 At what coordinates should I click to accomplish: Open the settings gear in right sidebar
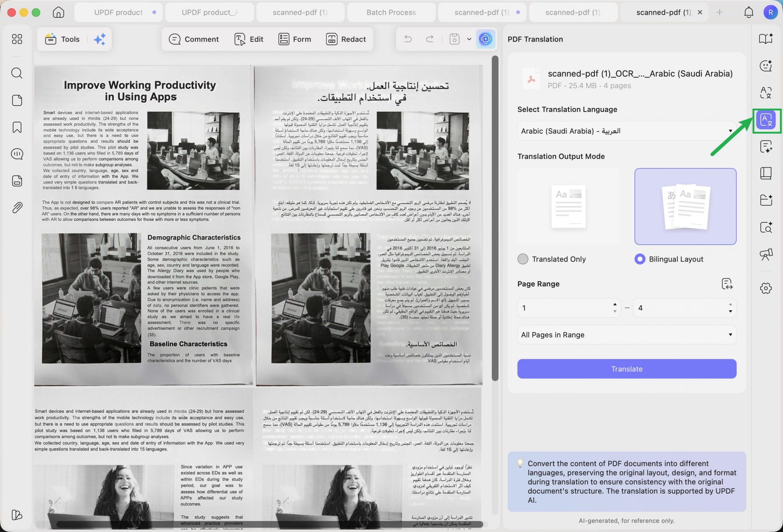pyautogui.click(x=766, y=288)
